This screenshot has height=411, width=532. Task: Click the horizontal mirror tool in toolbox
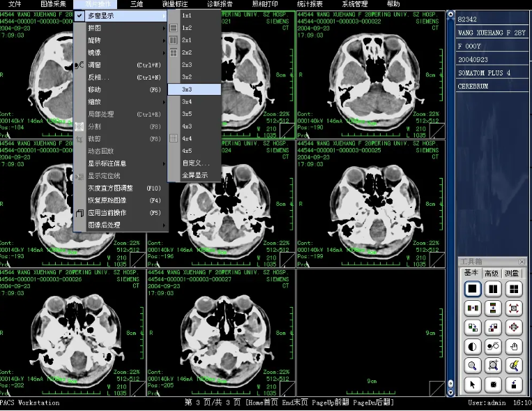pos(472,308)
